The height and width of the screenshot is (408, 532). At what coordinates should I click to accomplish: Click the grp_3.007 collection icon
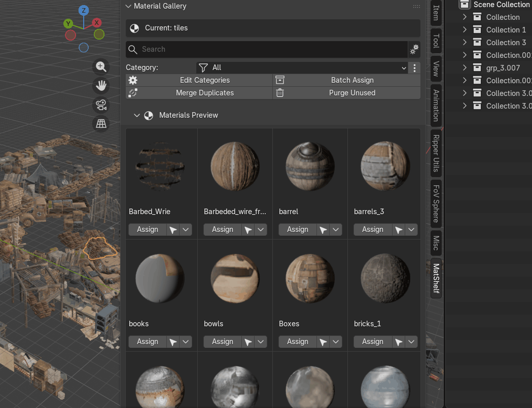click(477, 68)
